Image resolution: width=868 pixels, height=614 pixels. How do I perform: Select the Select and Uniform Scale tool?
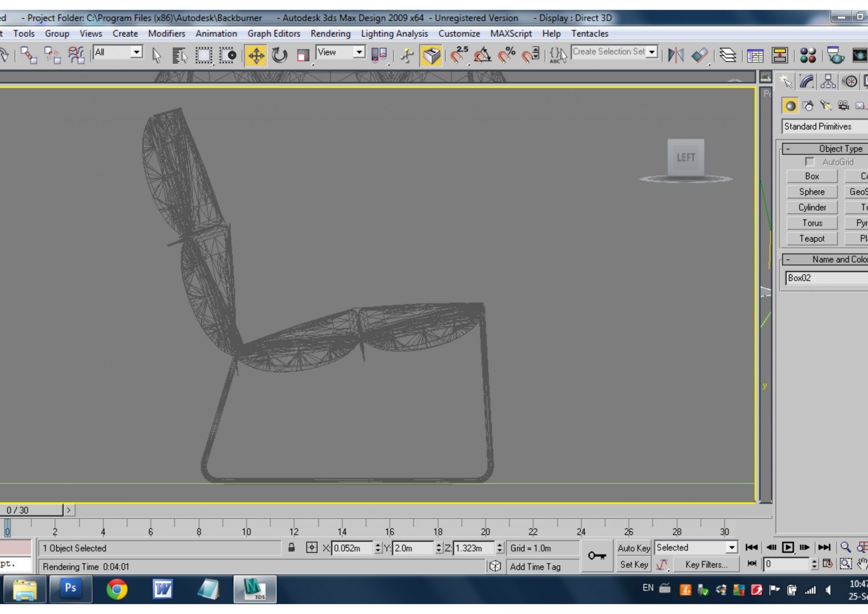(301, 56)
